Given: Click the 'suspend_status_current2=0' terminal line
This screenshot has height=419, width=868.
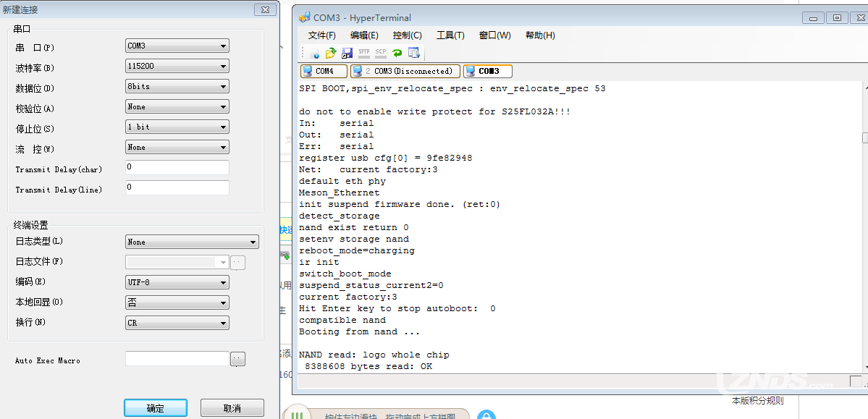Looking at the screenshot, I should coord(371,286).
